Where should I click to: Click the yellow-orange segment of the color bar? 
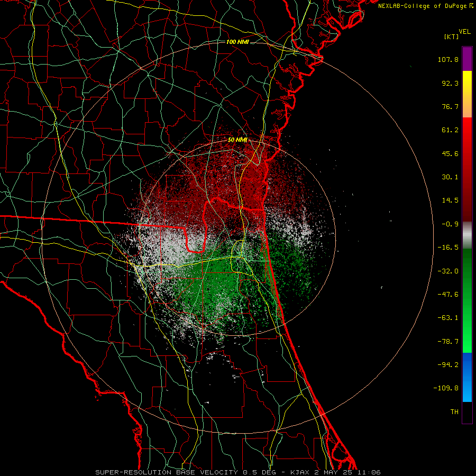click(x=467, y=94)
